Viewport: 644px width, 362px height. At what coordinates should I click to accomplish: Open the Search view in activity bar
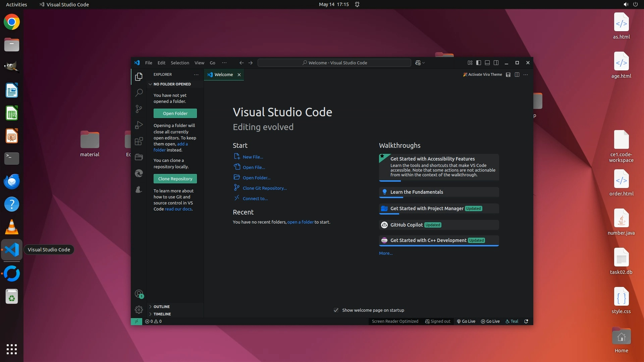coord(139,93)
